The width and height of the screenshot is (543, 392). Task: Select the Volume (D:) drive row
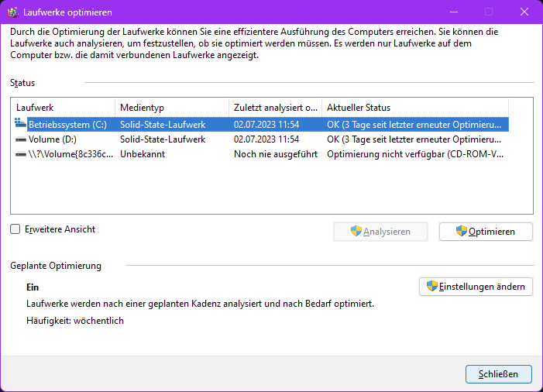point(262,139)
